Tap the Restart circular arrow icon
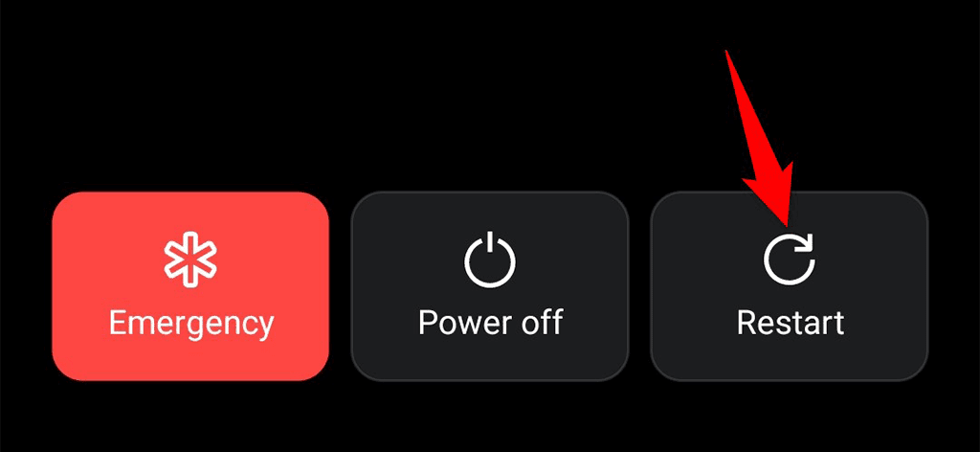This screenshot has height=452, width=980. click(790, 260)
